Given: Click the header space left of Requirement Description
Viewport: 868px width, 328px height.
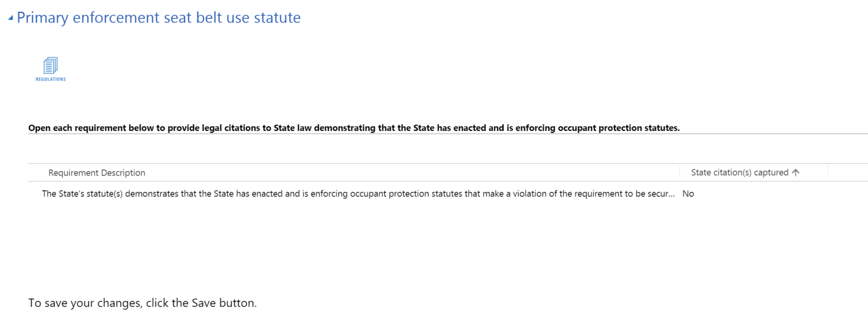Looking at the screenshot, I should [x=37, y=173].
